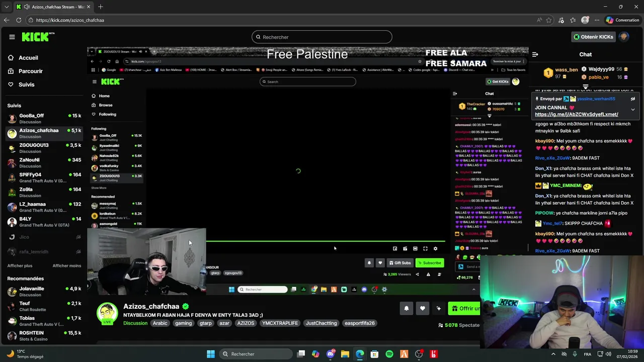Add page to favorites star
Viewport: 644px width, 362px height.
tap(549, 20)
